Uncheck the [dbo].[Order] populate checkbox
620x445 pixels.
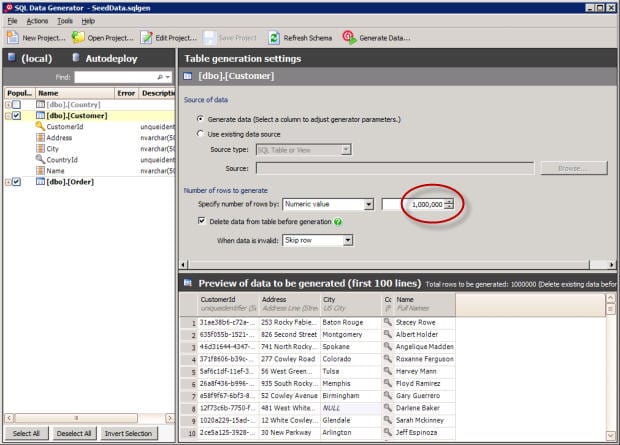coord(16,182)
